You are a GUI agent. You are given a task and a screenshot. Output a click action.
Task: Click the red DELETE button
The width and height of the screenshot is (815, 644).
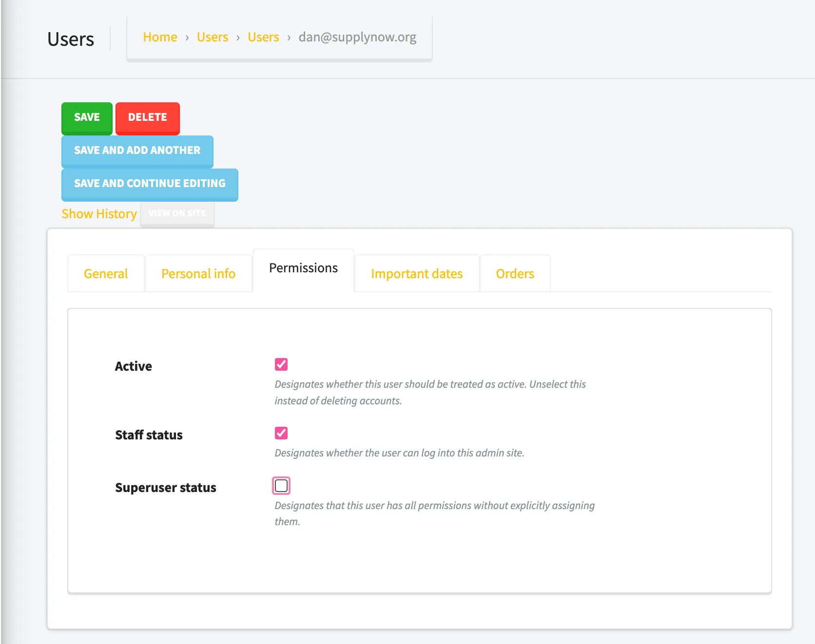click(147, 118)
